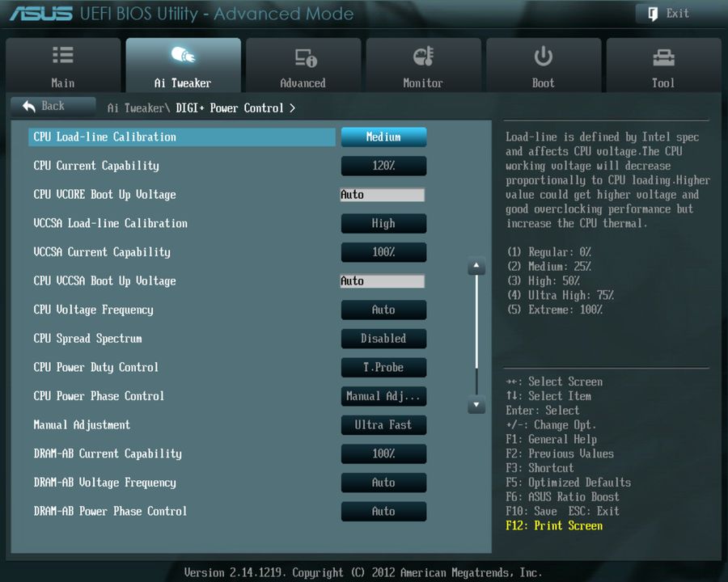Select the Boot power icon
This screenshot has width=728, height=582.
point(543,57)
